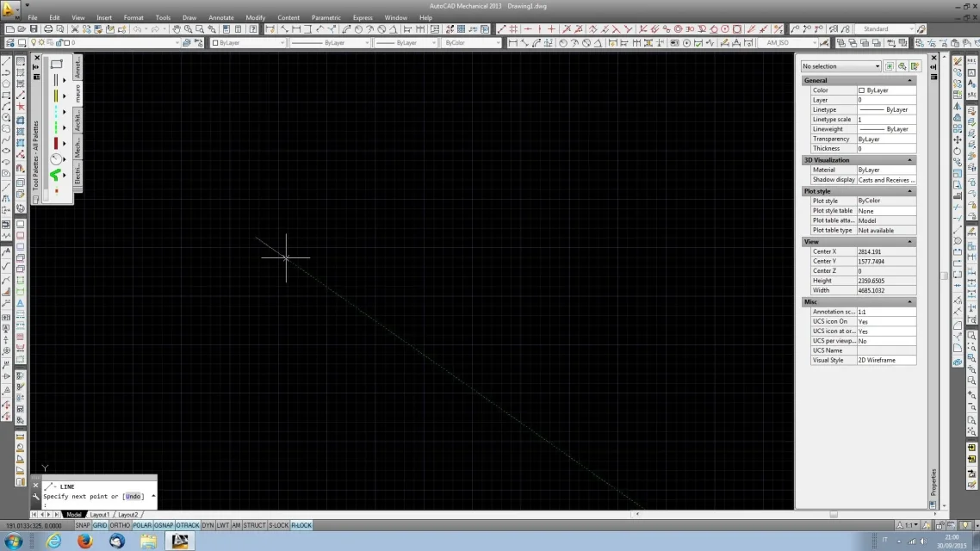
Task: Open the Parametric menu
Action: tap(326, 17)
